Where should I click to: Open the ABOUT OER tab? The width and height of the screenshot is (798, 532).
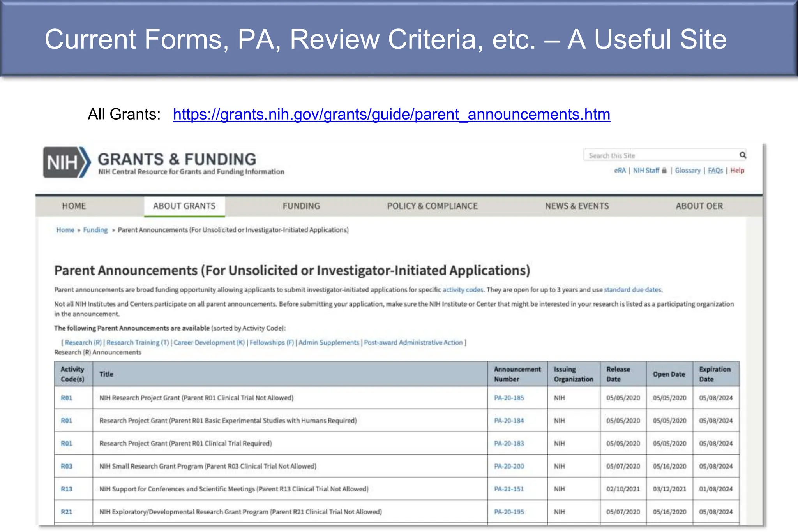pos(699,206)
